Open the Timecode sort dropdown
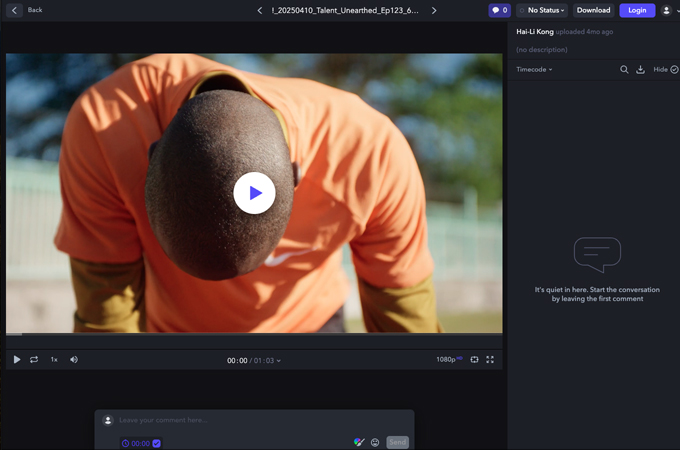680x450 pixels. [534, 69]
